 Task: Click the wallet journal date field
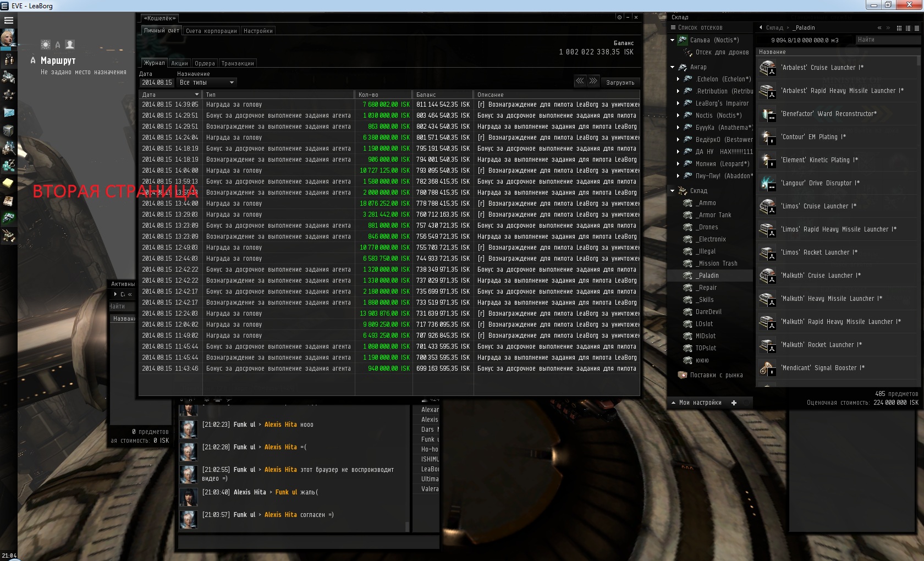157,82
